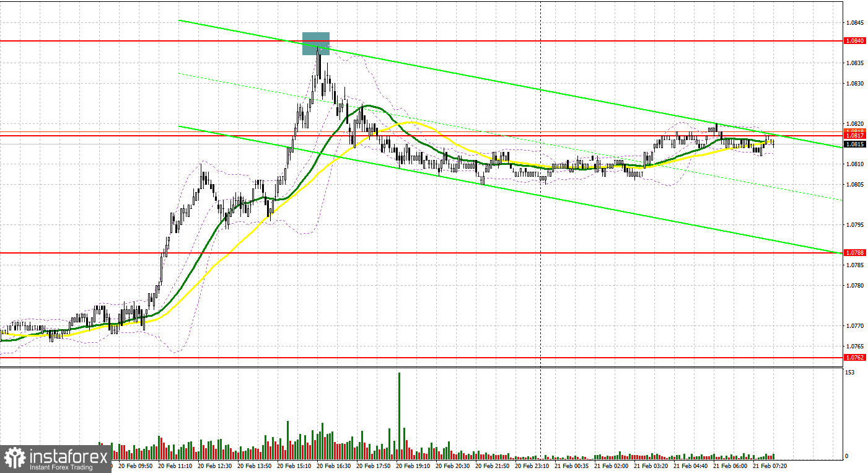Click the tallest green volume spike bar

(400, 415)
